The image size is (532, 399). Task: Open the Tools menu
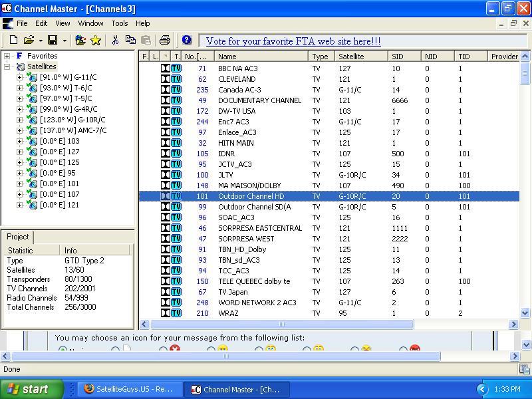click(x=120, y=23)
